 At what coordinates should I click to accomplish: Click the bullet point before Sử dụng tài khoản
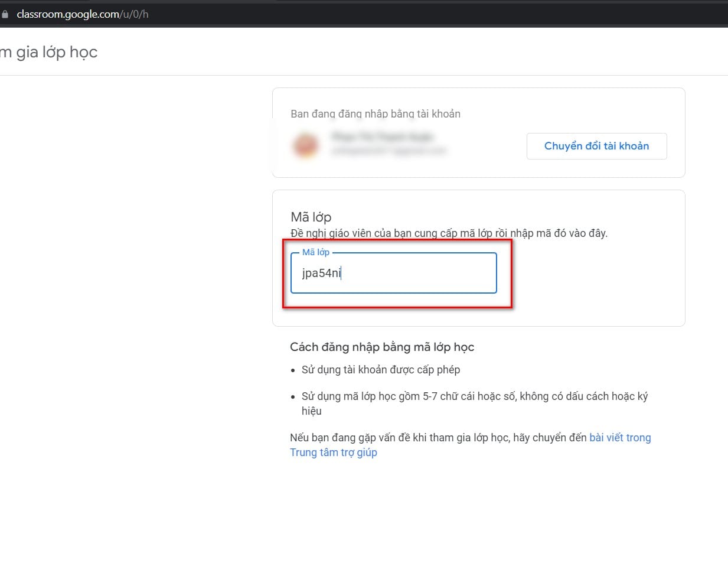click(293, 370)
